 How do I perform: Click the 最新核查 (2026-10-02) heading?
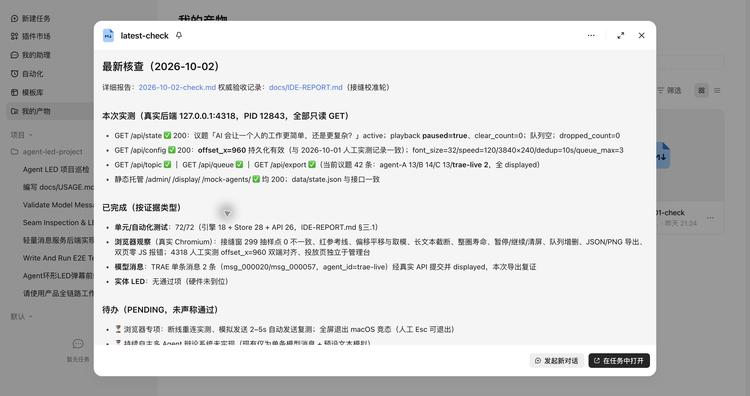coord(161,66)
